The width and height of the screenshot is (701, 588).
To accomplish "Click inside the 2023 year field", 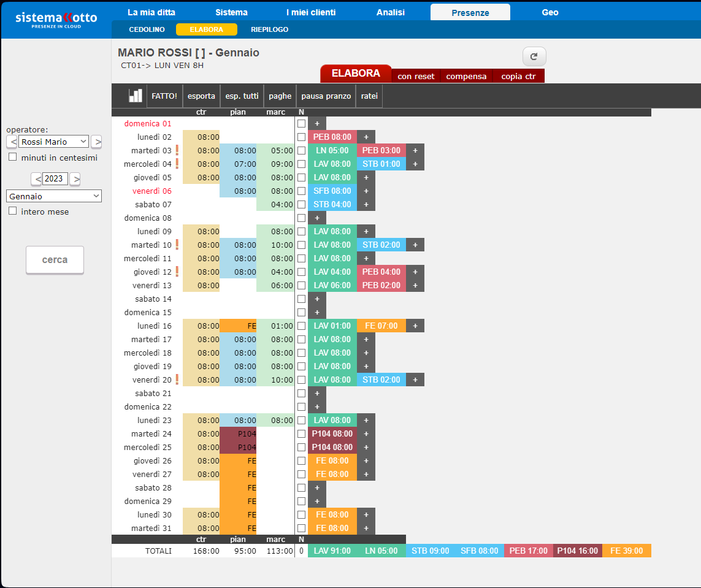I will tap(55, 178).
